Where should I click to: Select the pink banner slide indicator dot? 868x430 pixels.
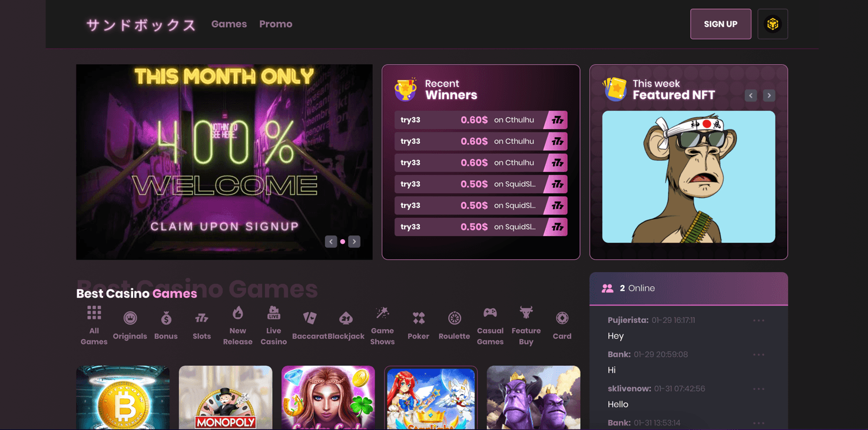[x=343, y=242]
